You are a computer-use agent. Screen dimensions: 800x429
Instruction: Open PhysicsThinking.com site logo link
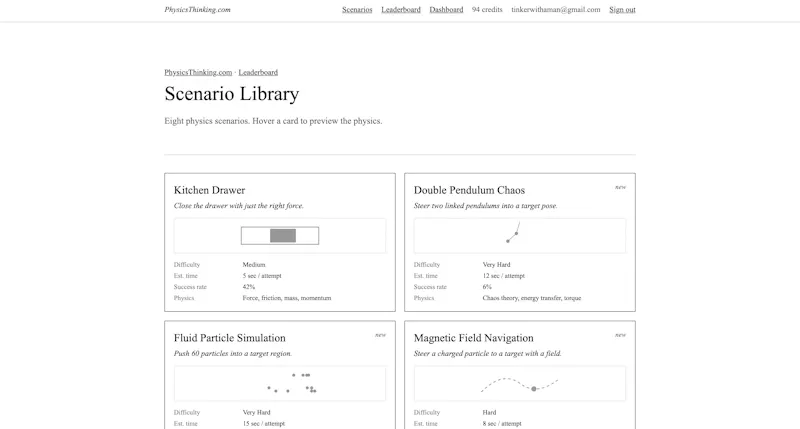(197, 10)
